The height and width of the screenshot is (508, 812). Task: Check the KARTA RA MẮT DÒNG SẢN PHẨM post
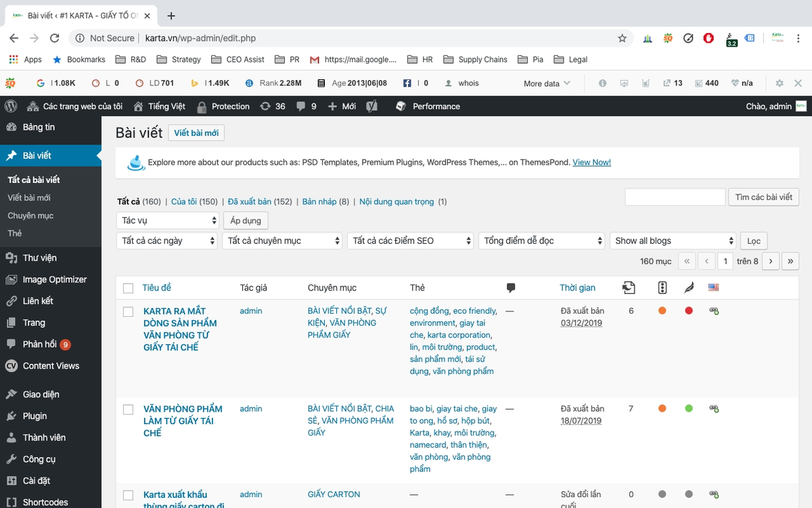click(x=129, y=312)
